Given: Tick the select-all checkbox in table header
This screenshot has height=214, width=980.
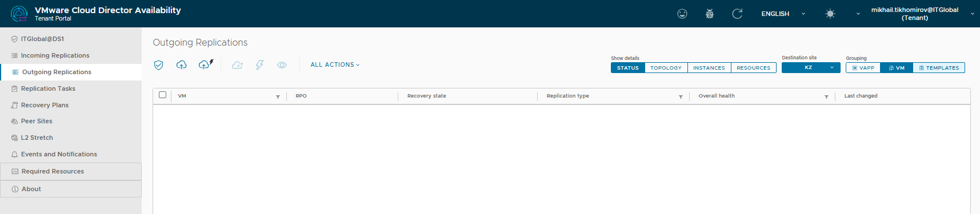Looking at the screenshot, I should point(162,95).
